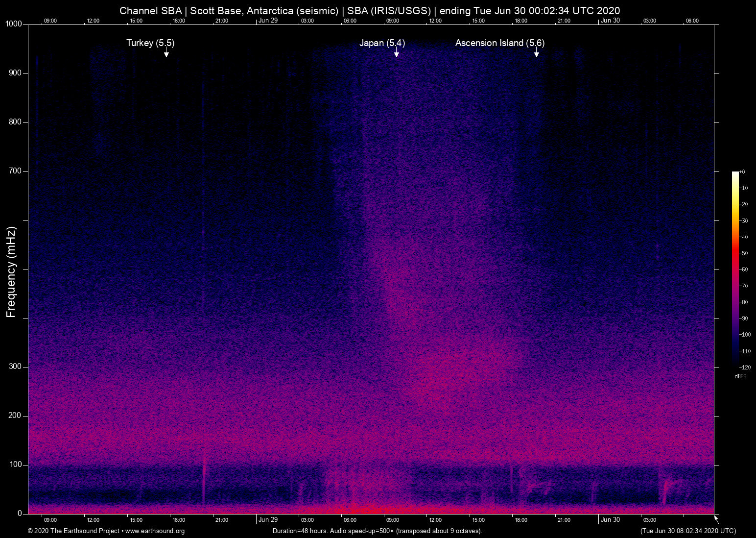Click the bottom-right Tue Jun 30 08:02:34 timestamp

(688, 531)
